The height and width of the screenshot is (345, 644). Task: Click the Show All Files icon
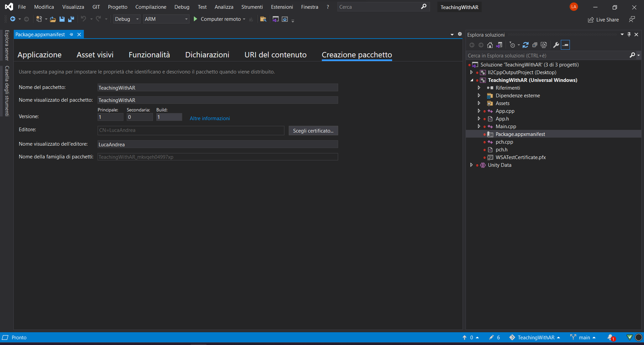click(544, 45)
